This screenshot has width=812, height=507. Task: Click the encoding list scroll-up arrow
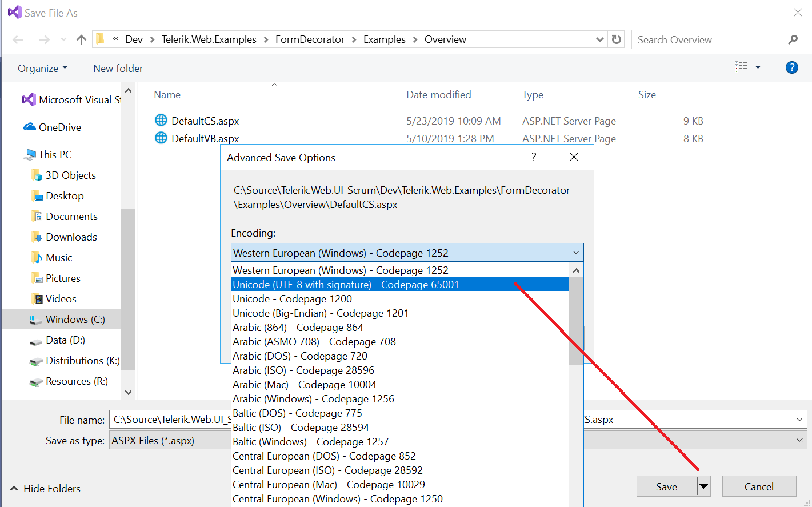(x=576, y=270)
